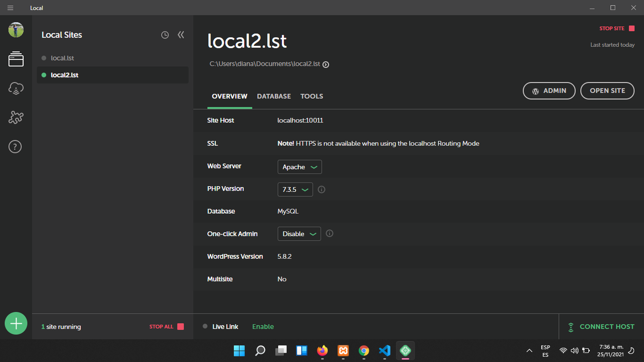The image size is (644, 362).
Task: Open taskbar Search icon
Action: [x=260, y=350]
